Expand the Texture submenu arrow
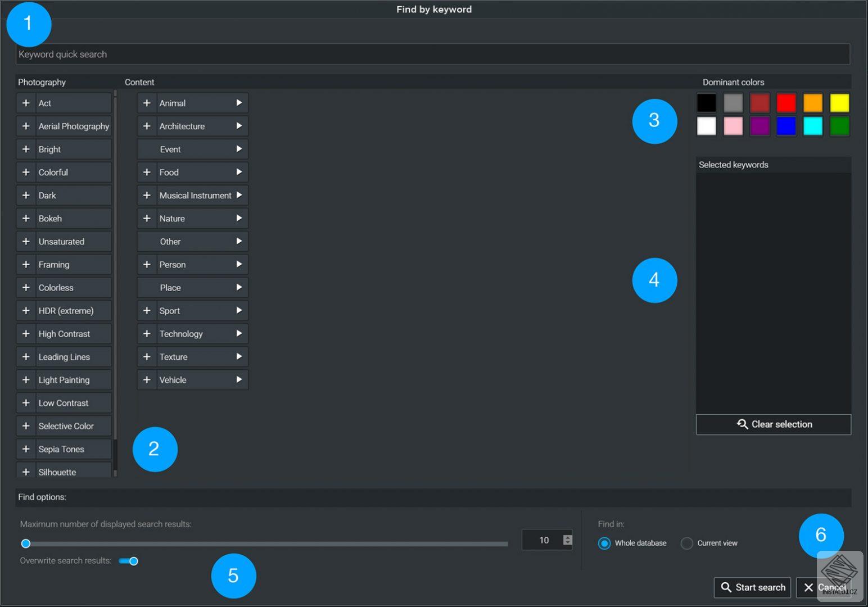868x607 pixels. pos(239,356)
